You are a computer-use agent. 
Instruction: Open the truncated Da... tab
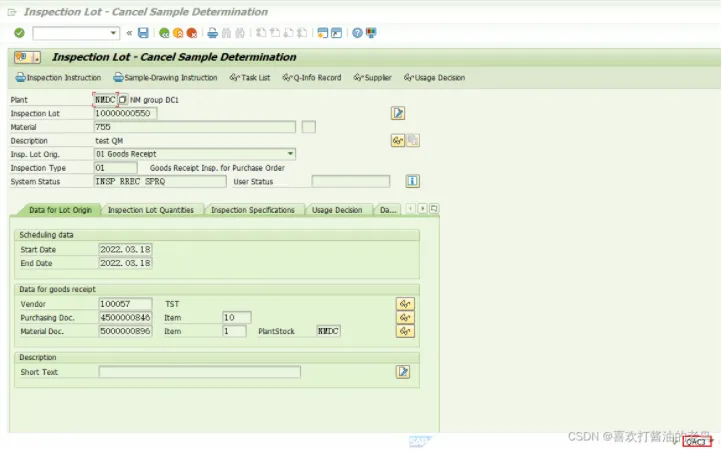tap(388, 210)
